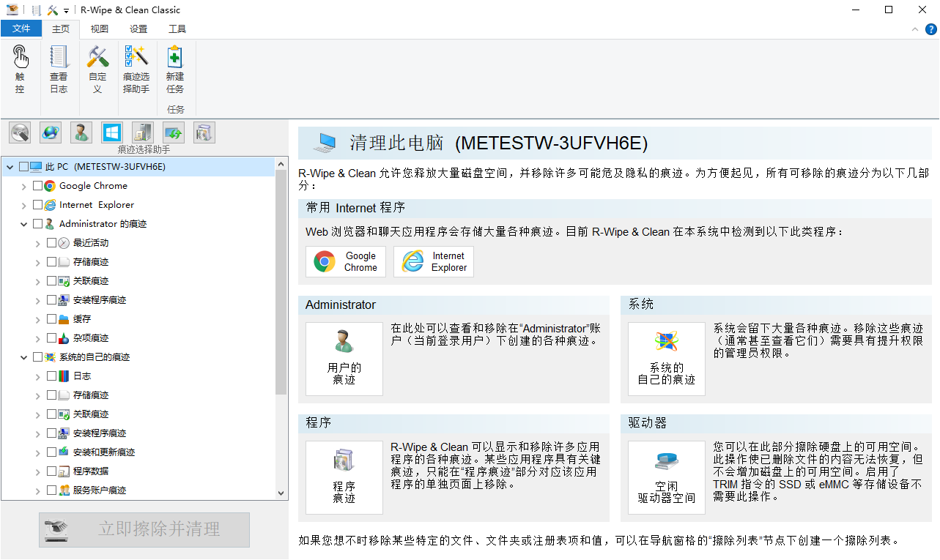Switch to the 工具 ribbon tab
This screenshot has height=560, width=940.
click(177, 29)
